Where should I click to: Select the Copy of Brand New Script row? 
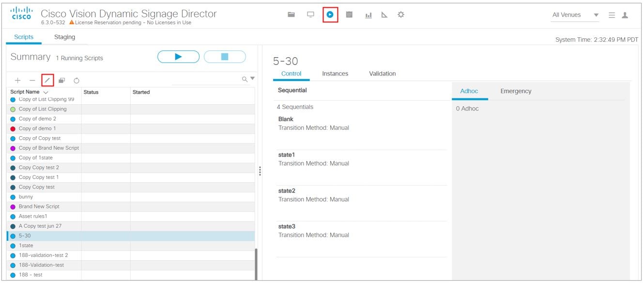131,148
